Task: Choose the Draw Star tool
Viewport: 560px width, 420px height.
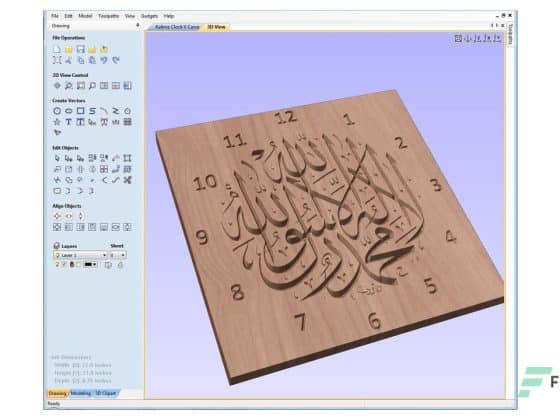Action: click(x=57, y=122)
